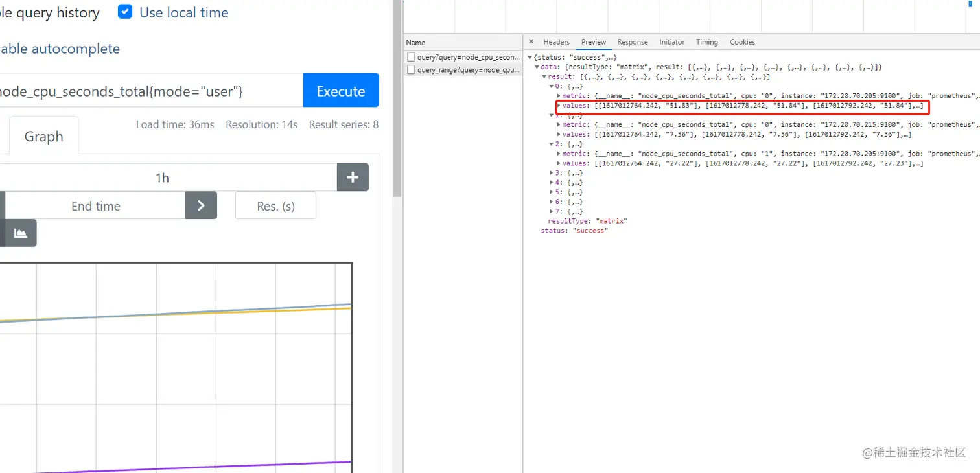This screenshot has width=980, height=473.
Task: Close the request details pane with the X
Action: tap(531, 41)
